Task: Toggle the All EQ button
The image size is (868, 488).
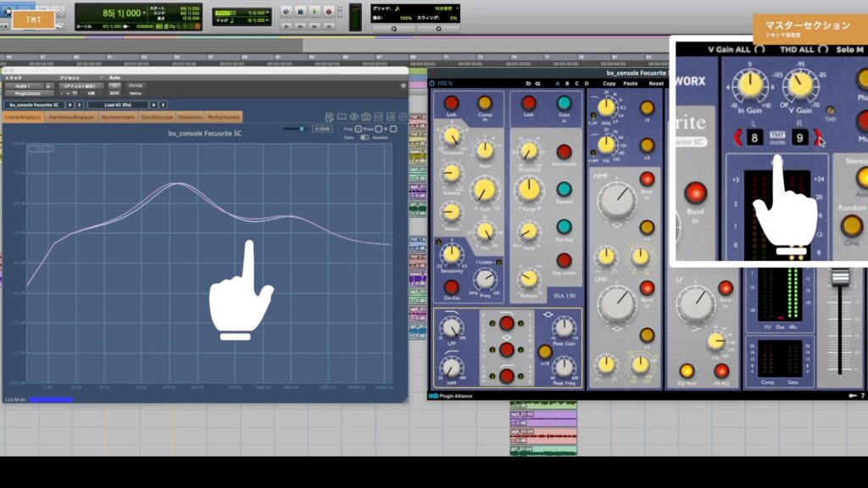Action: click(721, 371)
